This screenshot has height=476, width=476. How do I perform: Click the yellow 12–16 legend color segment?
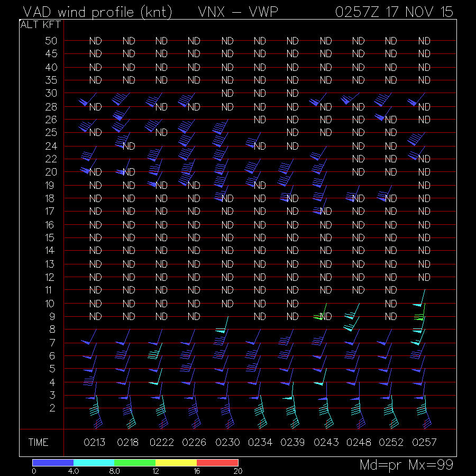pos(176,462)
